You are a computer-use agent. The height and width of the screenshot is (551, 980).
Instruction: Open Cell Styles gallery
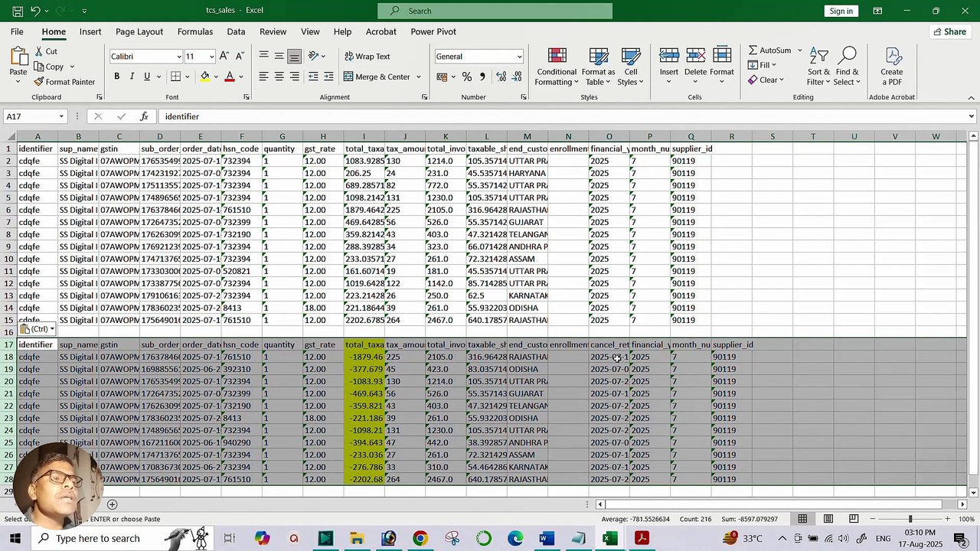click(x=630, y=67)
